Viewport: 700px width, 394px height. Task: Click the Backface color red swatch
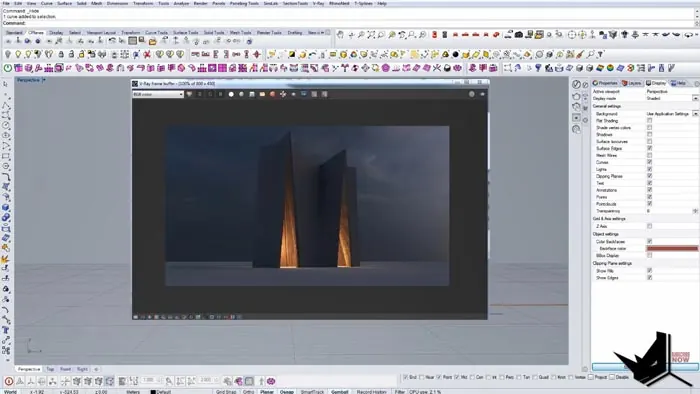(672, 249)
